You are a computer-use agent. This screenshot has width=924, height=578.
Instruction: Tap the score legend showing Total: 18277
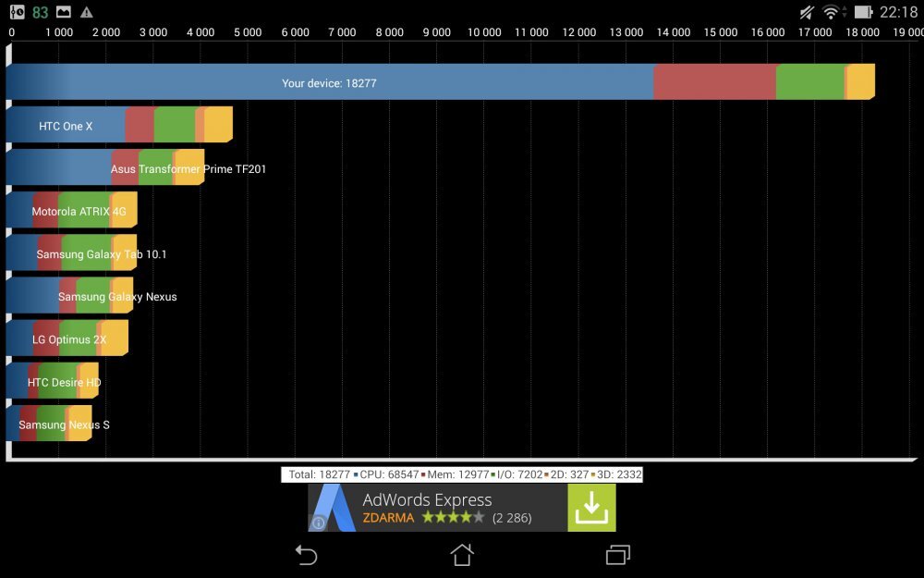tap(462, 474)
